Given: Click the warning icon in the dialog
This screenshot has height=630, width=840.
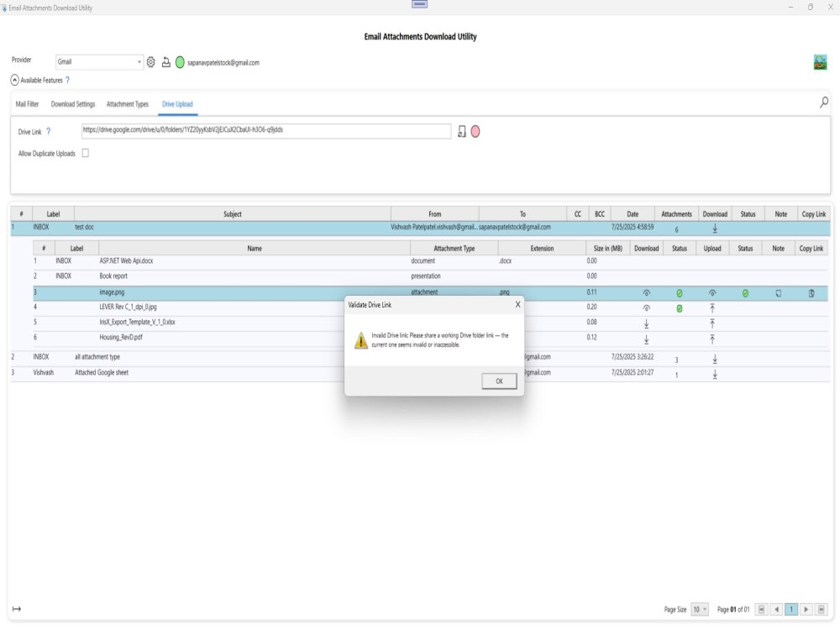Looking at the screenshot, I should click(x=361, y=339).
